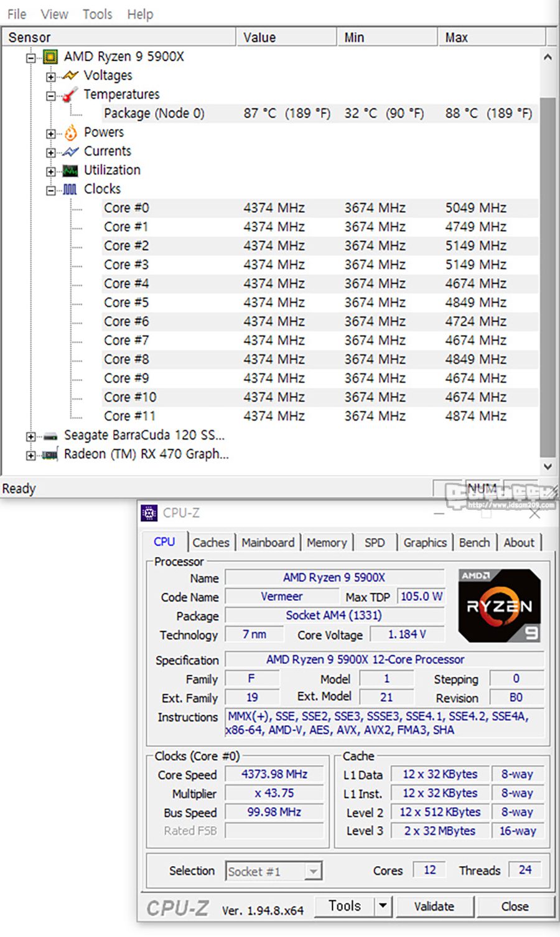Image resolution: width=560 pixels, height=937 pixels.
Task: Open the Tools menu in menu bar
Action: 98,14
